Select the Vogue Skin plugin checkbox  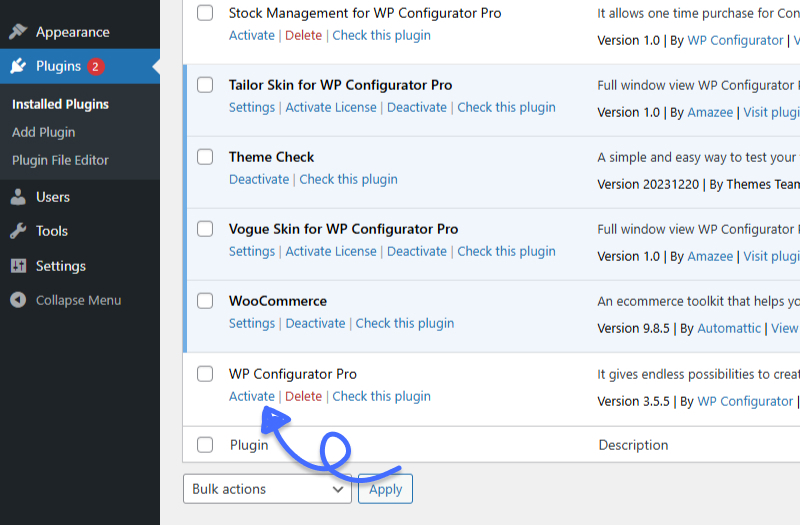click(205, 229)
